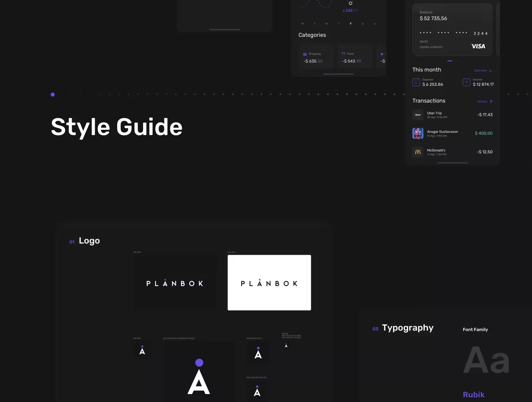This screenshot has width=532, height=402.
Task: Click the iPad Pro app icon
Action: point(258,353)
